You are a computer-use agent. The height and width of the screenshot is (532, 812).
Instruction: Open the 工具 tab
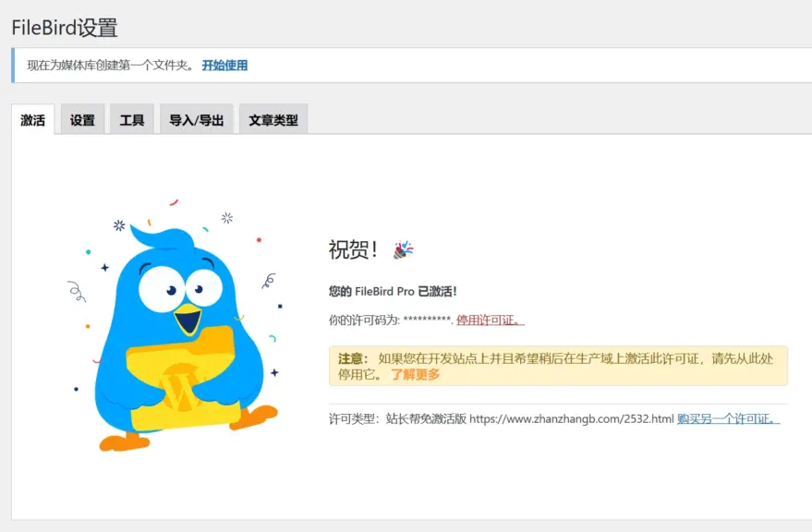tap(131, 119)
